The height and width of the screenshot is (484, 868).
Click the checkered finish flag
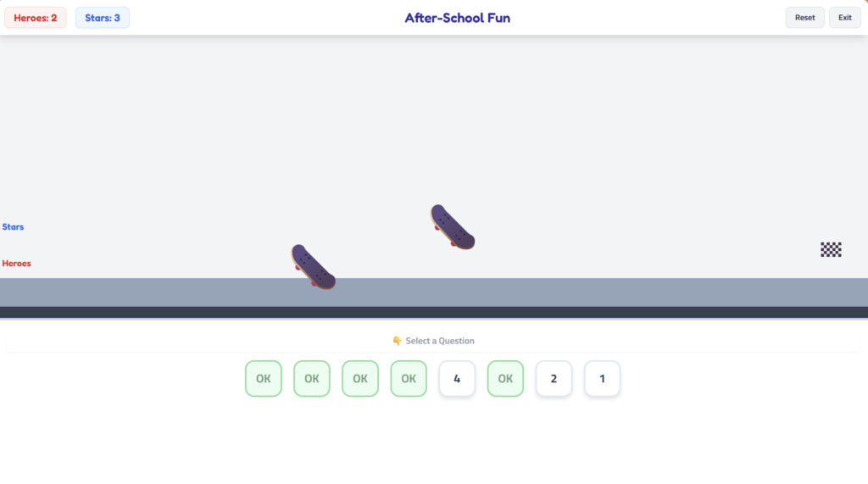[x=831, y=249]
